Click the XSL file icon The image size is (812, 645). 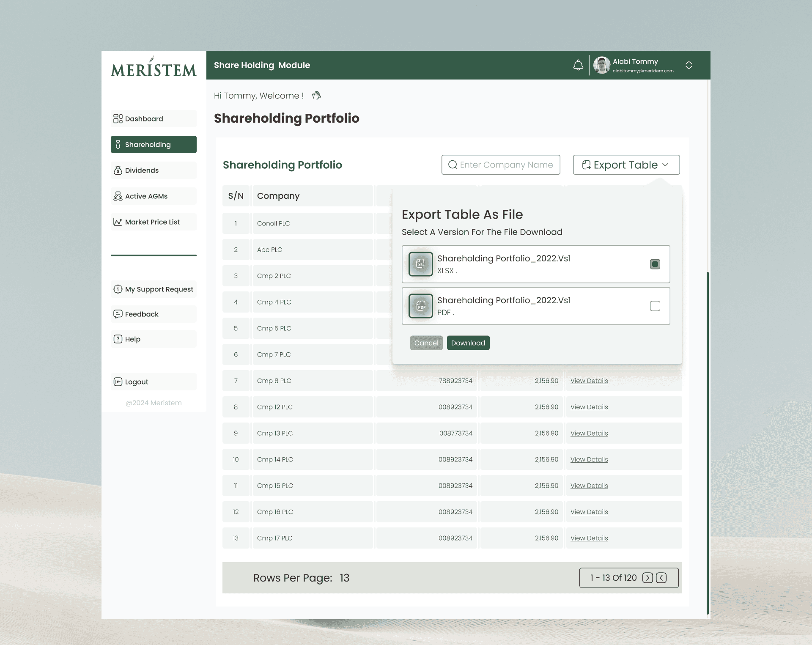(x=420, y=264)
